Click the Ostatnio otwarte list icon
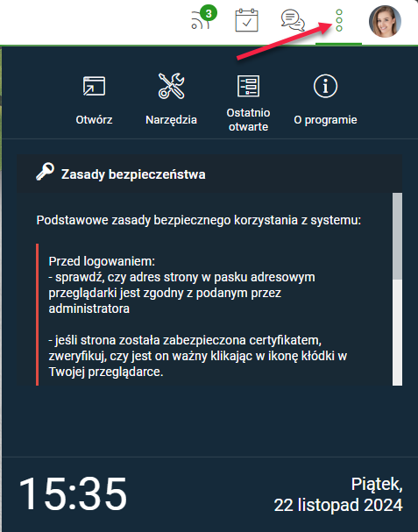This screenshot has height=532, width=418. [x=248, y=86]
